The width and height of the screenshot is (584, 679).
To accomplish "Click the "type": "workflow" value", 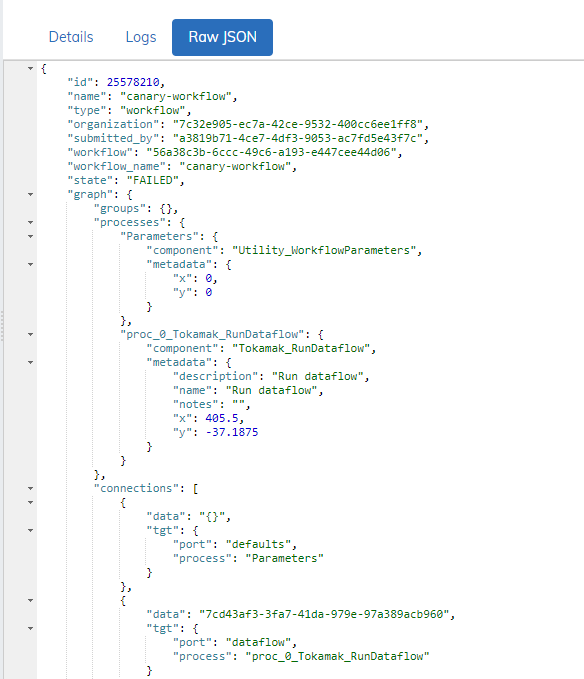I will [x=153, y=110].
